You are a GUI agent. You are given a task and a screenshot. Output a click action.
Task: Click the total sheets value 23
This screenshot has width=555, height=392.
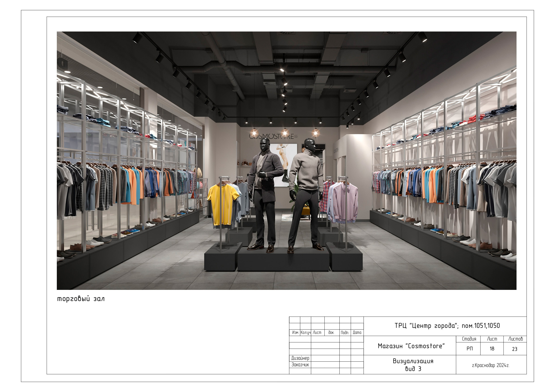click(515, 349)
